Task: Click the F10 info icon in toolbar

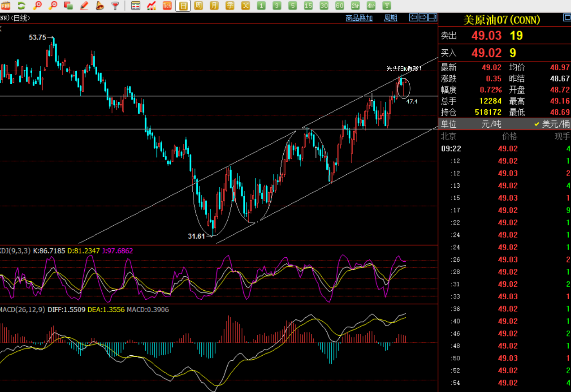Action: 6,6
